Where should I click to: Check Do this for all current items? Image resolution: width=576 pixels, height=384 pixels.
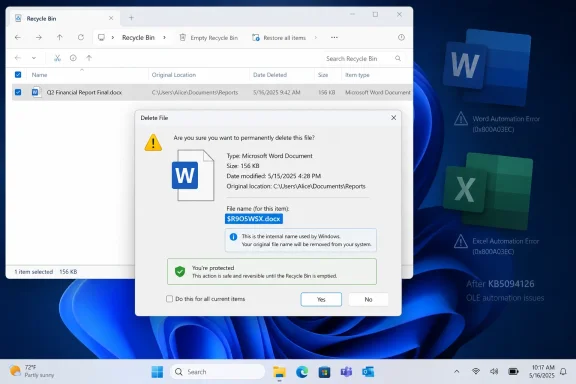169,299
